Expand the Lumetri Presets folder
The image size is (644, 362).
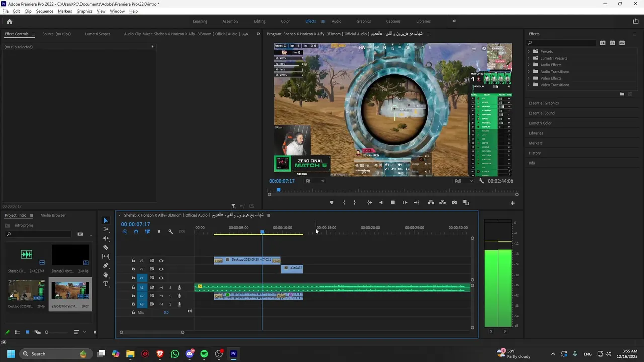click(529, 58)
